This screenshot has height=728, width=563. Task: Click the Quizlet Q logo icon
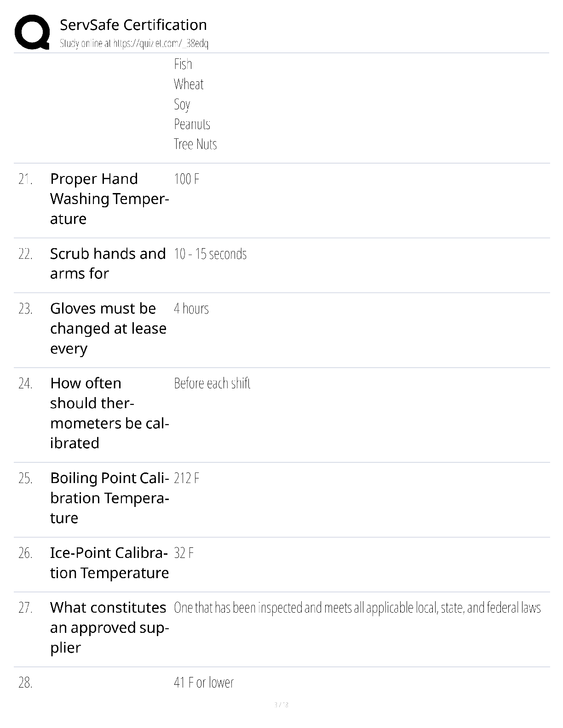click(x=32, y=32)
